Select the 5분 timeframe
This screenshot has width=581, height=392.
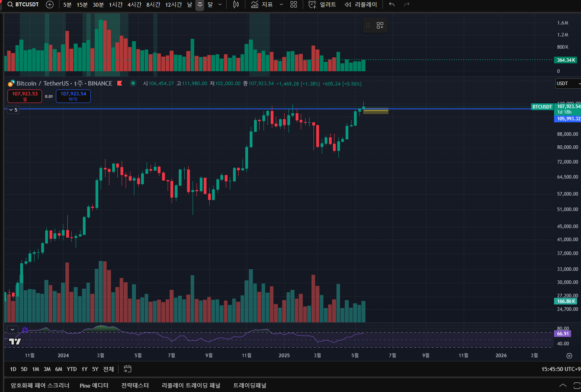(67, 5)
